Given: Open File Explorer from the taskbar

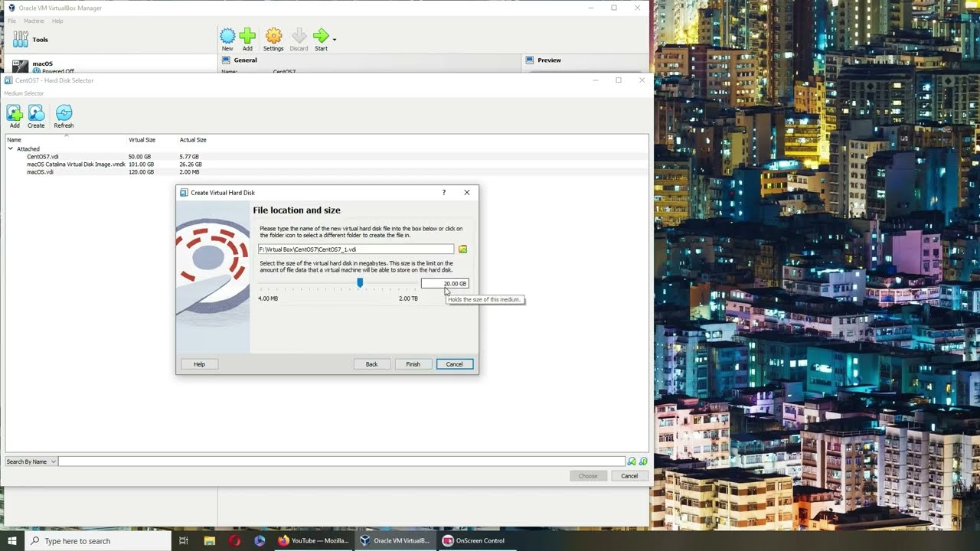Looking at the screenshot, I should point(209,540).
